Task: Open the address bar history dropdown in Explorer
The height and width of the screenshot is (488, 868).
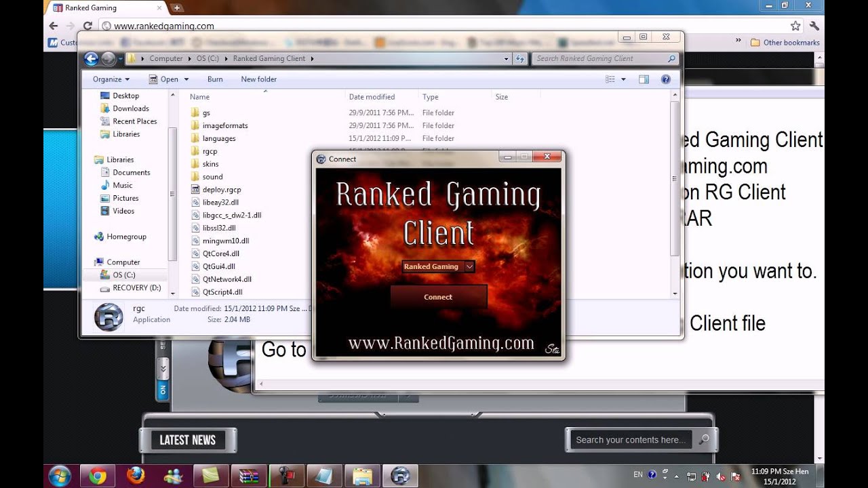Action: click(x=507, y=59)
